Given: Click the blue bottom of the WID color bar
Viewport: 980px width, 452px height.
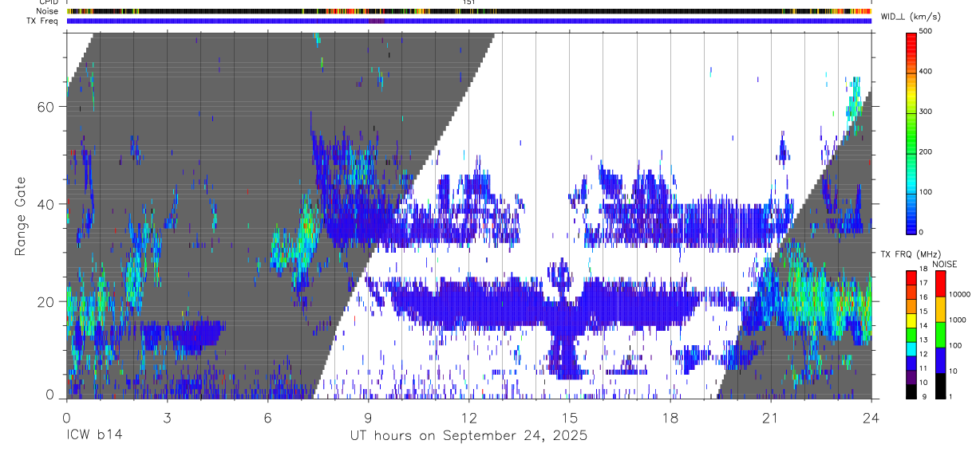Looking at the screenshot, I should click(911, 222).
